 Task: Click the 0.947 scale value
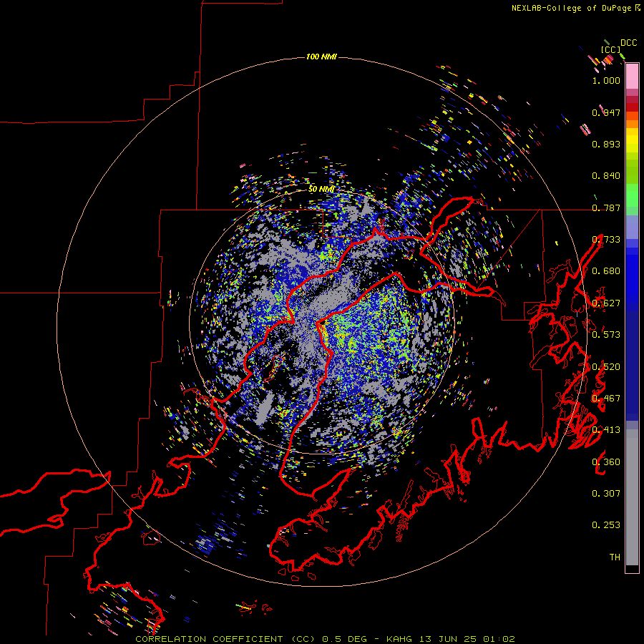tap(606, 112)
